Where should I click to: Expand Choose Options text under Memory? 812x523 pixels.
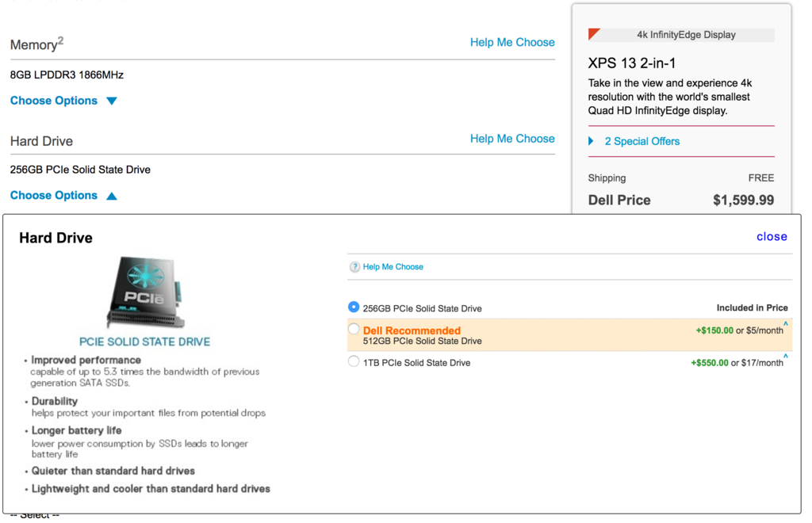[x=54, y=101]
